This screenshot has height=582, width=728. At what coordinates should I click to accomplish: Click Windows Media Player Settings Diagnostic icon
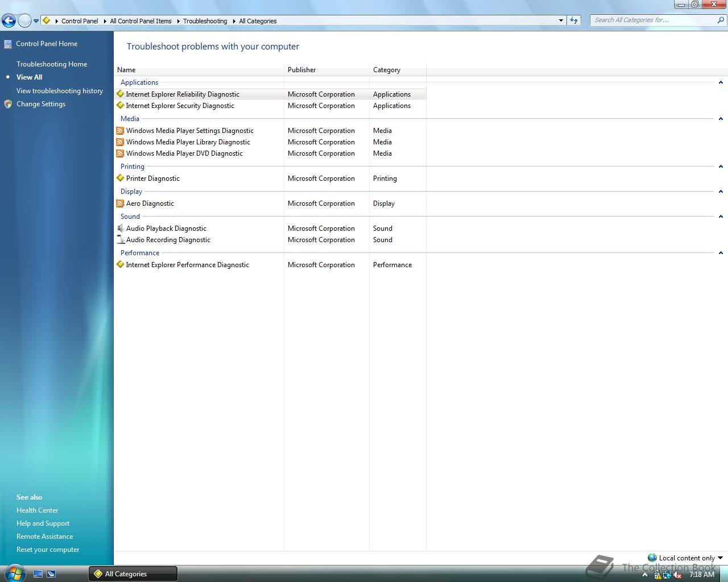[120, 131]
